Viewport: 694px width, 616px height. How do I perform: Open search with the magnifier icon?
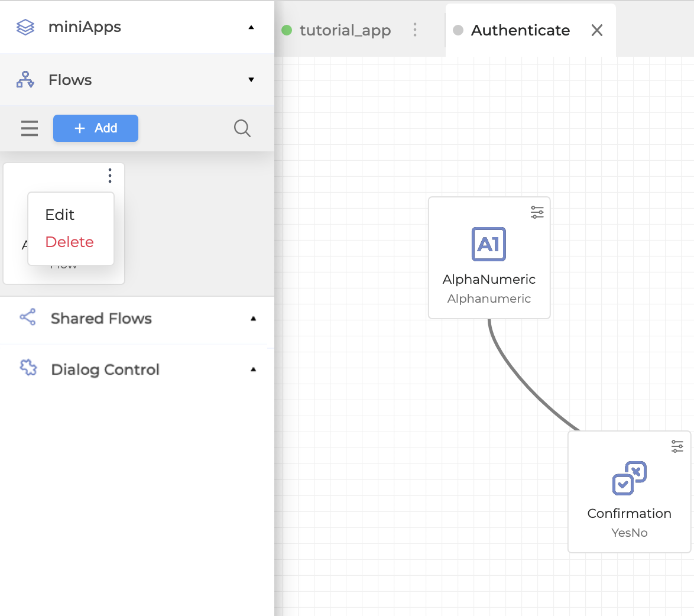[242, 128]
